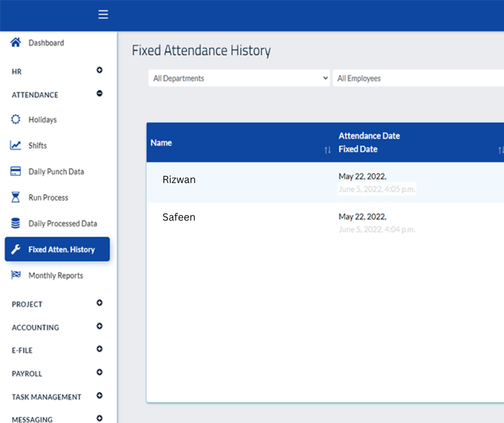Click the E-FILE section label
Image resolution: width=504 pixels, height=423 pixels.
pyautogui.click(x=22, y=350)
